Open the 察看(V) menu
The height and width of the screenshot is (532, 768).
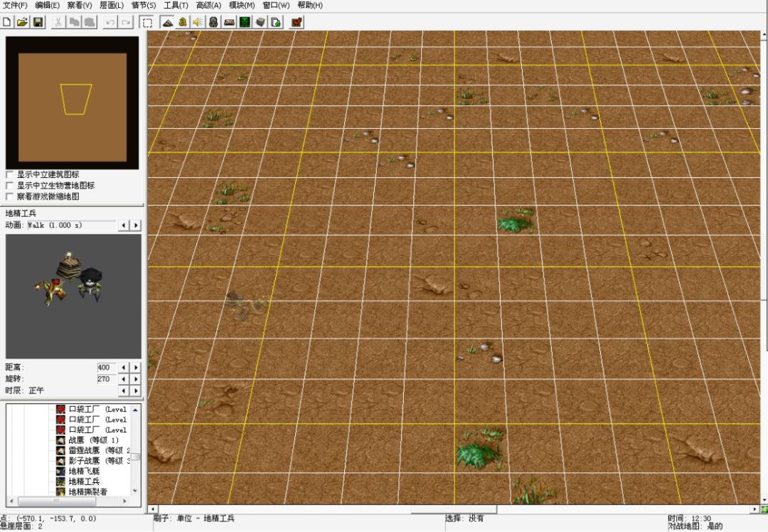click(80, 6)
